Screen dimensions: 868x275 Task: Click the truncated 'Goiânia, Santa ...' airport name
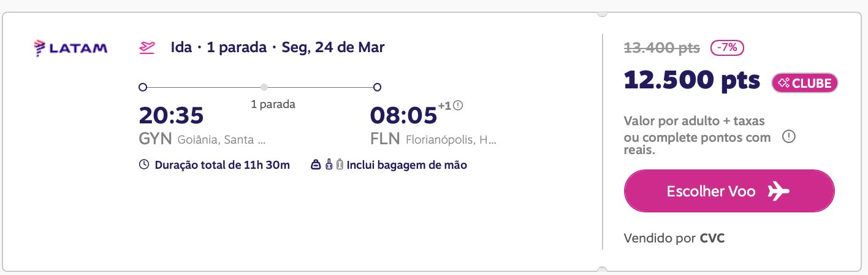[222, 140]
